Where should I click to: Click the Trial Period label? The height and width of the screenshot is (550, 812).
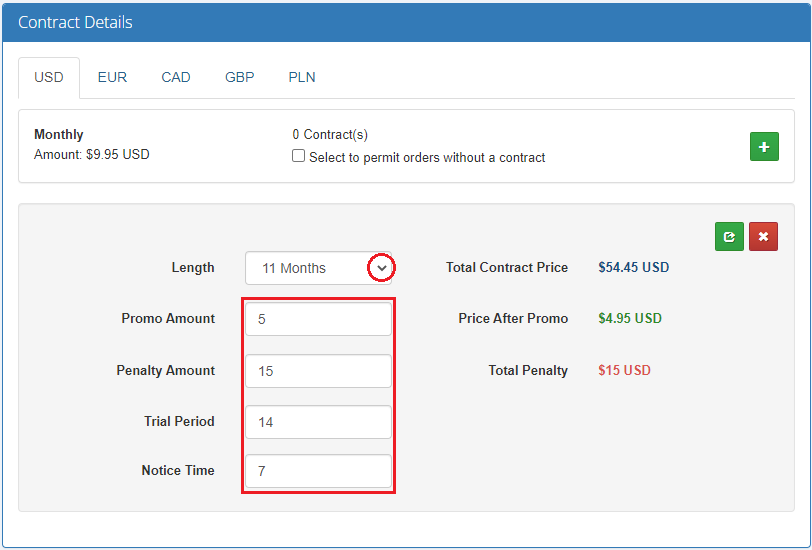click(179, 421)
